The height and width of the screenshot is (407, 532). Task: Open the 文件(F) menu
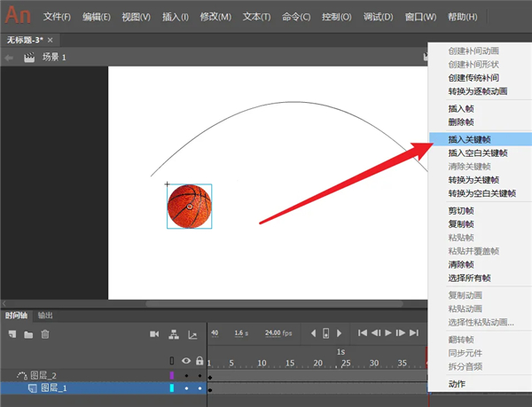tap(59, 17)
